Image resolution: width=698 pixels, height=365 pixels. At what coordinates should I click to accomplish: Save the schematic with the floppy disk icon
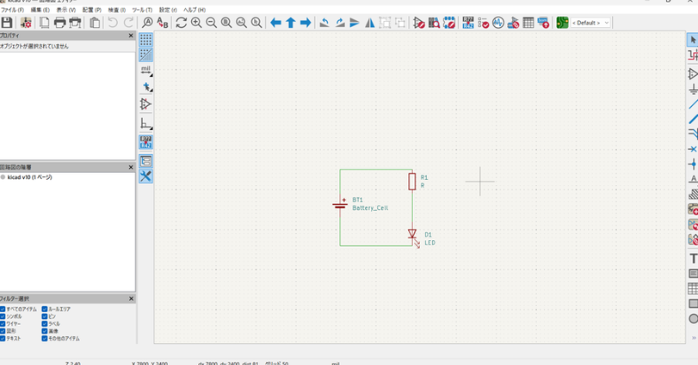[7, 22]
